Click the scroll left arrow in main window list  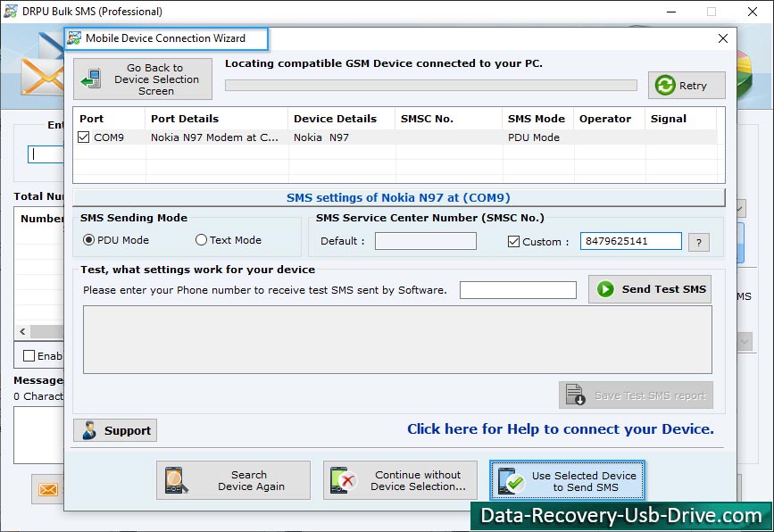click(x=22, y=332)
